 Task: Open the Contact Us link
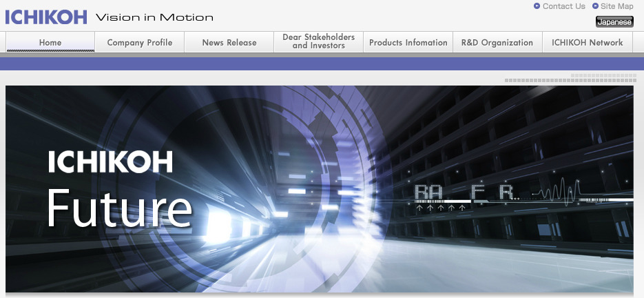(x=564, y=6)
